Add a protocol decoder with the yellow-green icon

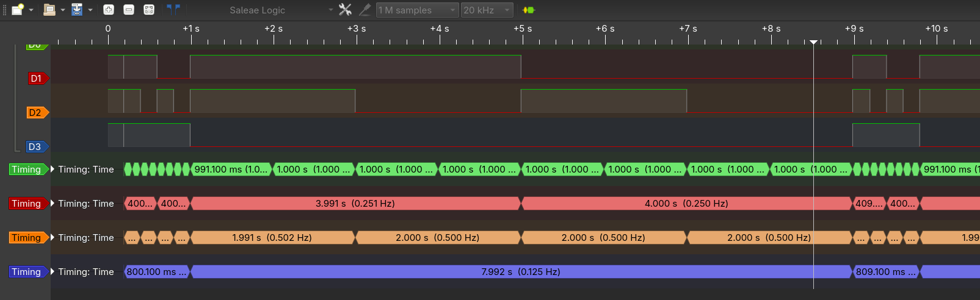tap(528, 10)
